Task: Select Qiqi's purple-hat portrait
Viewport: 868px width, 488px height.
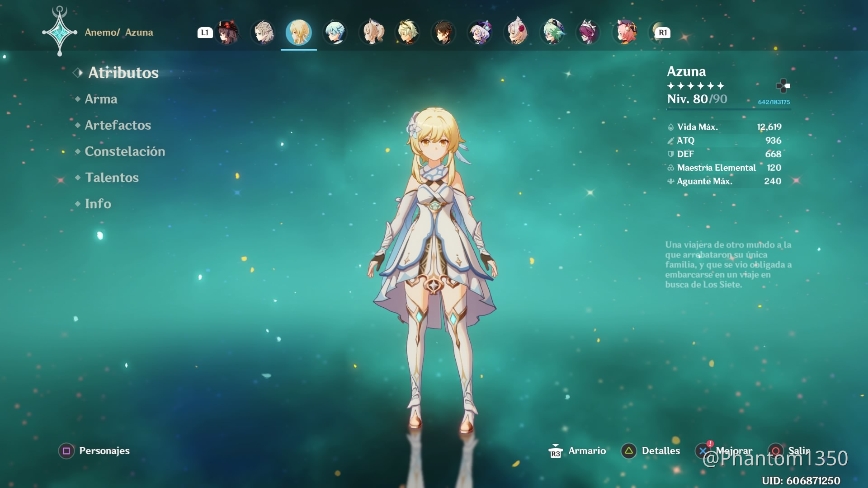Action: click(x=480, y=33)
